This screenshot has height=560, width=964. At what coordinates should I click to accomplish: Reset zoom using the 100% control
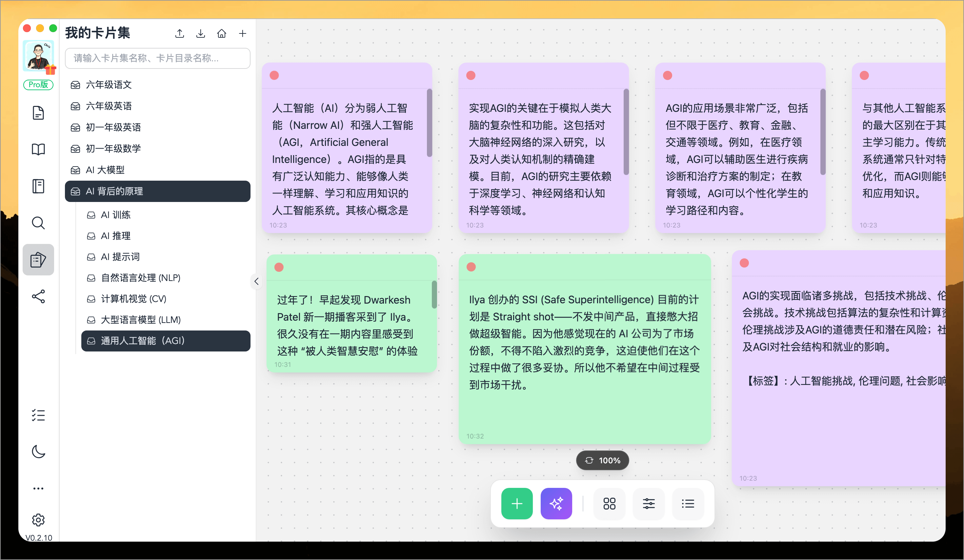click(602, 461)
